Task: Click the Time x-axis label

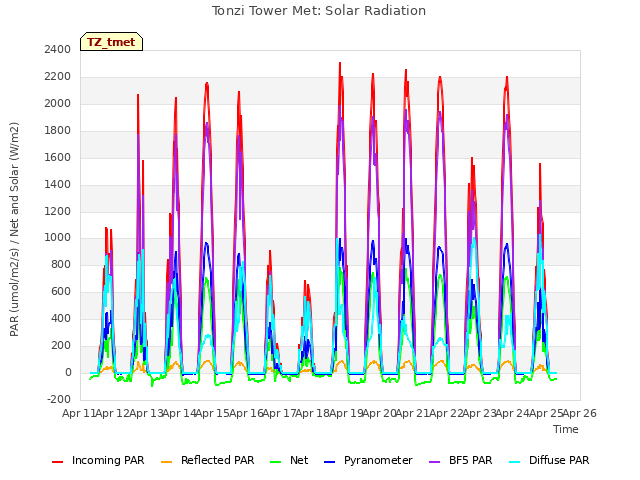Action: click(566, 429)
